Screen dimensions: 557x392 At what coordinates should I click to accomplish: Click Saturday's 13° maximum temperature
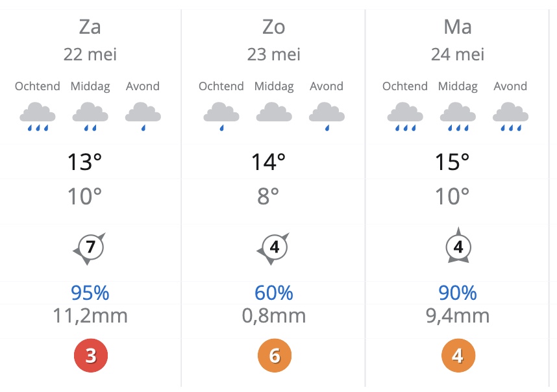tap(85, 162)
